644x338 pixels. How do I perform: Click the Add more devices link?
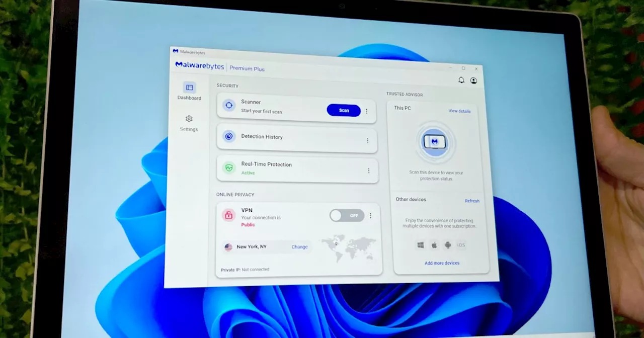pos(442,263)
